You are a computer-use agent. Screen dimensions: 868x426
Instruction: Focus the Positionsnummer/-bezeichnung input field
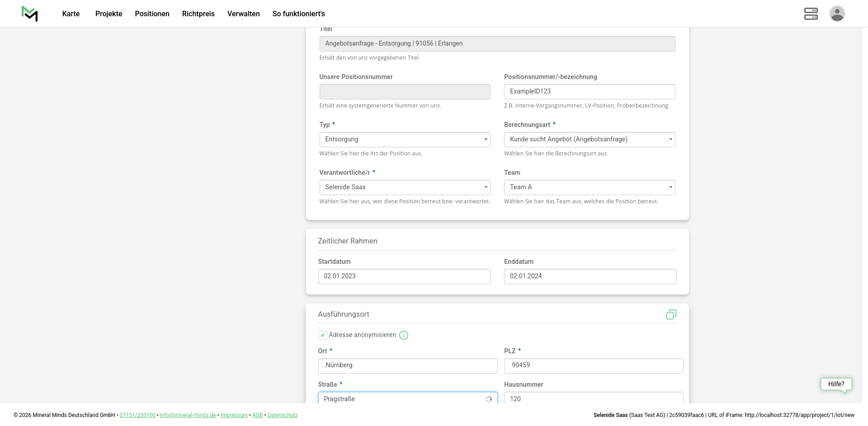(x=589, y=92)
